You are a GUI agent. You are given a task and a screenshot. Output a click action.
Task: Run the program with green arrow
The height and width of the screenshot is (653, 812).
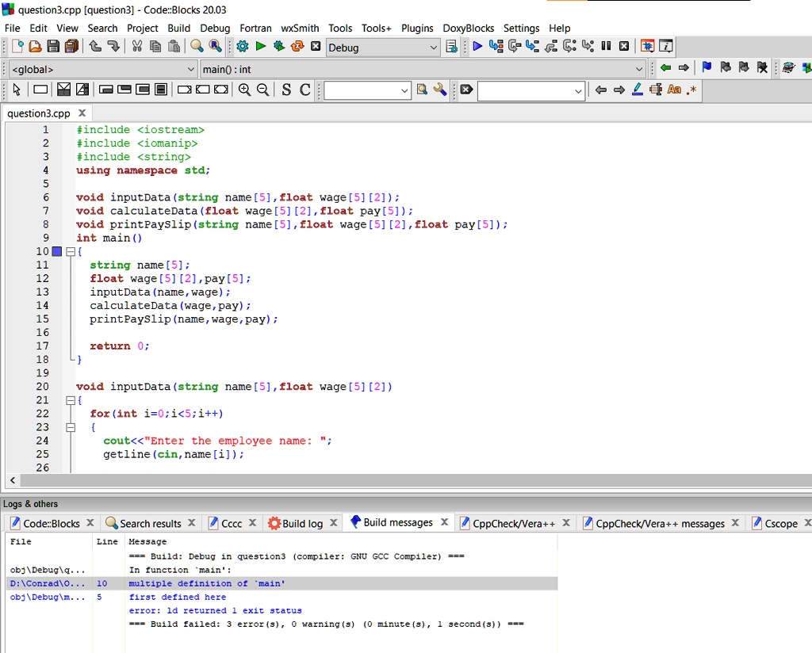point(261,47)
